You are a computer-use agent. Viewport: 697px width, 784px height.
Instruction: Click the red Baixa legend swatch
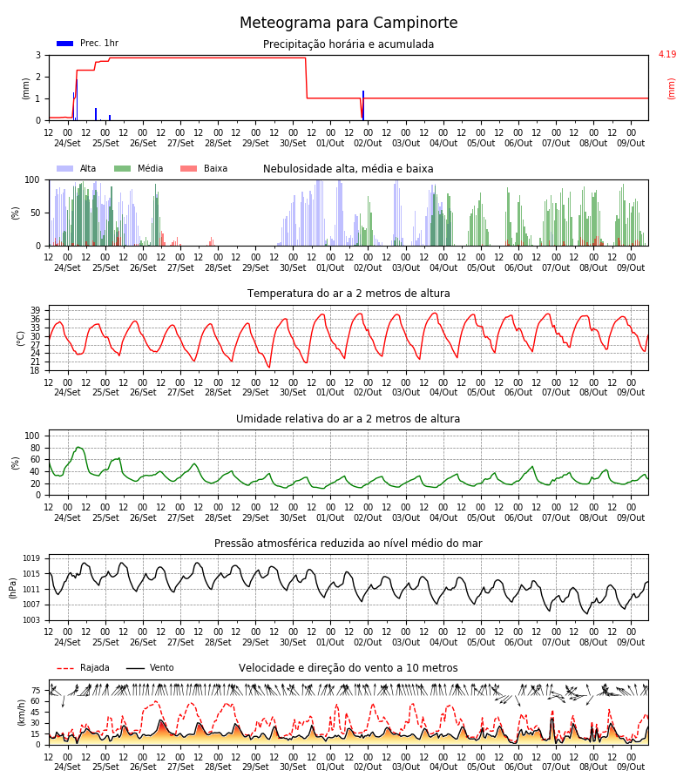188,168
